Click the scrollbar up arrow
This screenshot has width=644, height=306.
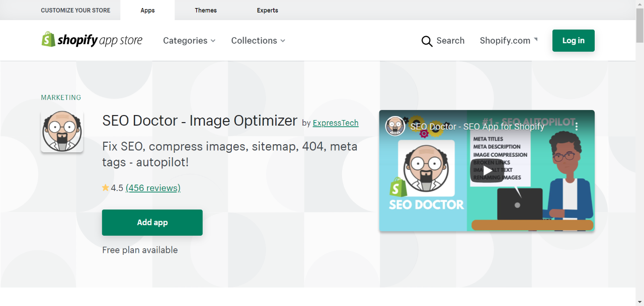coord(640,4)
